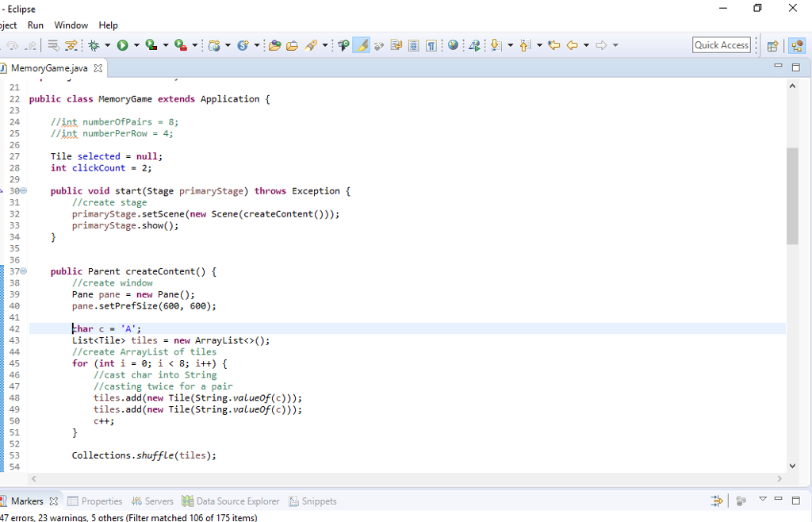Screen dimensions: 812x522
Task: Toggle Block Selection Mode button
Action: [x=414, y=45]
